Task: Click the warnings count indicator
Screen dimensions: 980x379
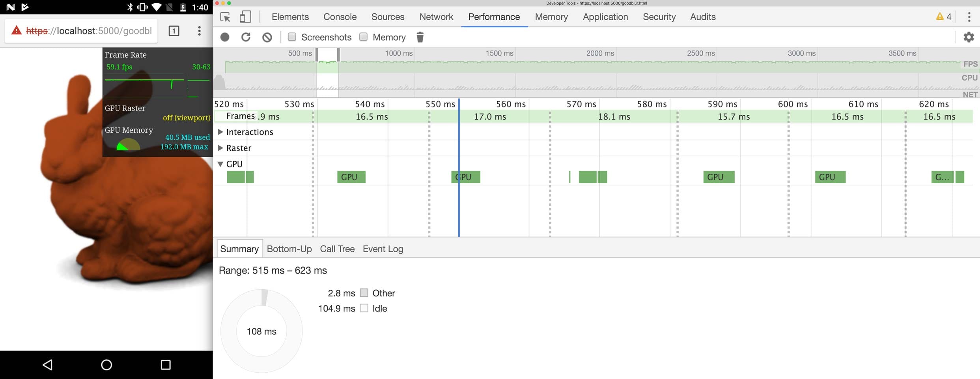Action: [944, 17]
